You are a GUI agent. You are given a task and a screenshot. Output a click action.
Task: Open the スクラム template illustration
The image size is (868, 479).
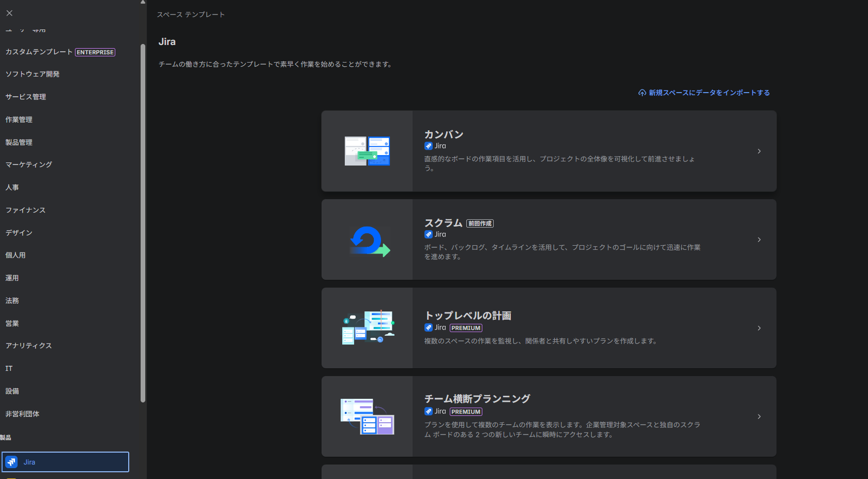pos(370,241)
